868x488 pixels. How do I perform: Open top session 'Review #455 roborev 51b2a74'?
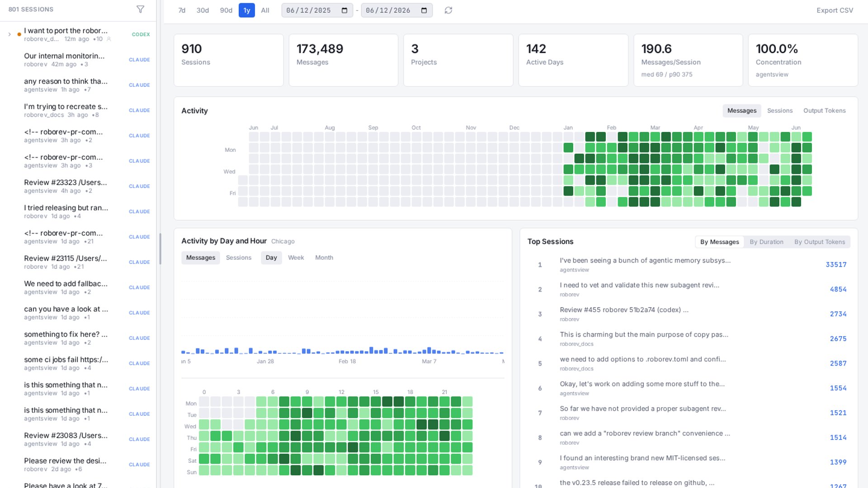click(689, 314)
